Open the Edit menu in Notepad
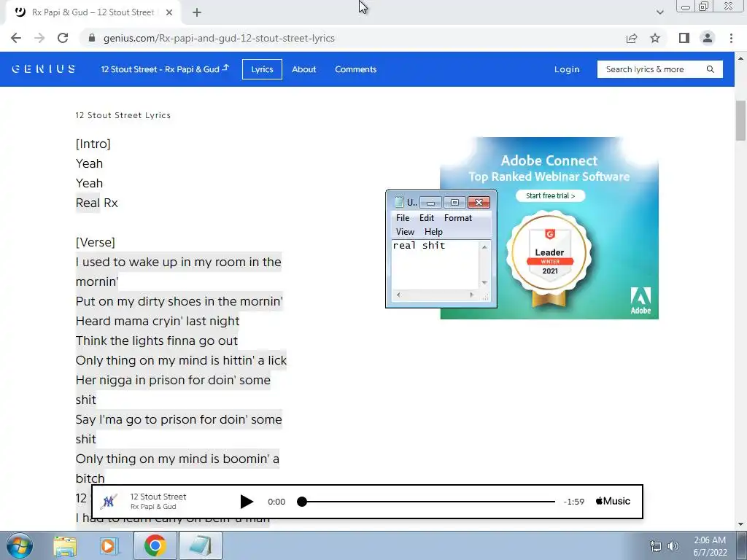The height and width of the screenshot is (560, 747). click(x=426, y=217)
